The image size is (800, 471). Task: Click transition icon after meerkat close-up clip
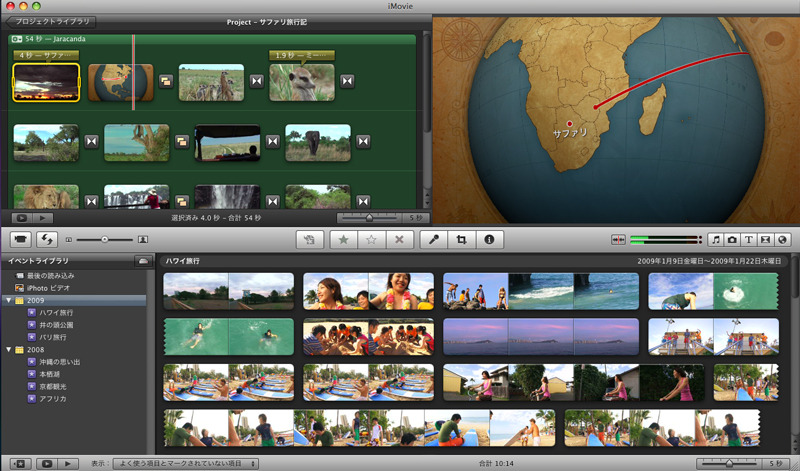347,81
